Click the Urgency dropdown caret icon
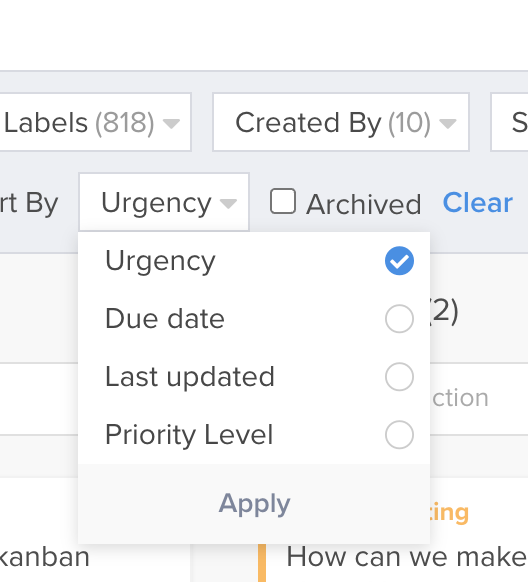 click(228, 203)
